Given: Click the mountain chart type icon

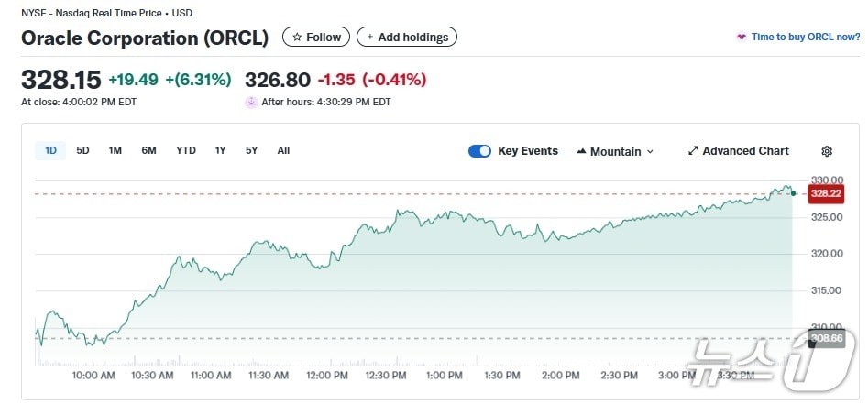Looking at the screenshot, I should (581, 151).
